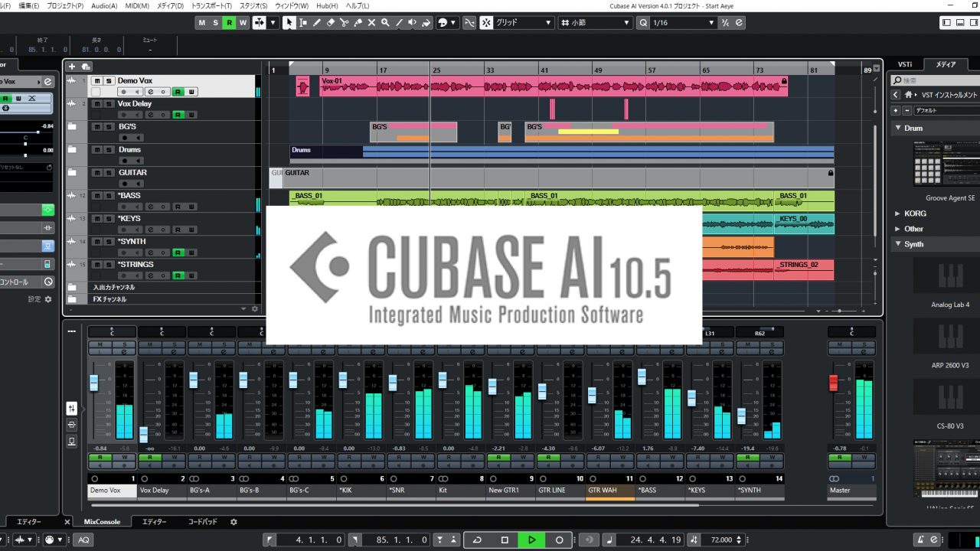Image resolution: width=980 pixels, height=551 pixels.
Task: Click the Master channel red fader
Action: [x=835, y=382]
